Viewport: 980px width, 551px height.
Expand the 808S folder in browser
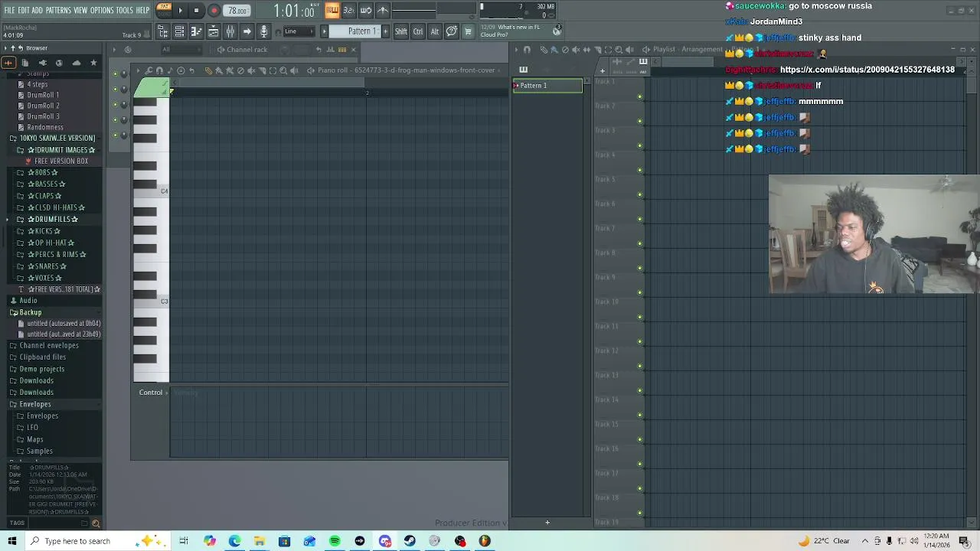[42, 172]
